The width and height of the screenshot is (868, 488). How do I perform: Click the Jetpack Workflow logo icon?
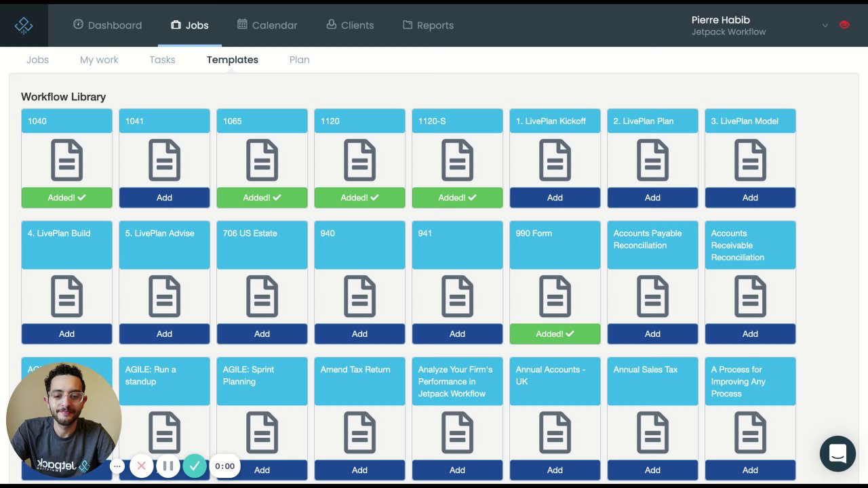[24, 26]
